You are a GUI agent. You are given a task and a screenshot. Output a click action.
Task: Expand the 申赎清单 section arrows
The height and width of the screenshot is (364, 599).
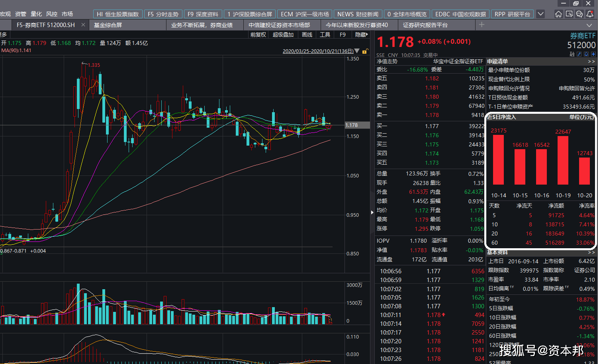click(x=591, y=62)
